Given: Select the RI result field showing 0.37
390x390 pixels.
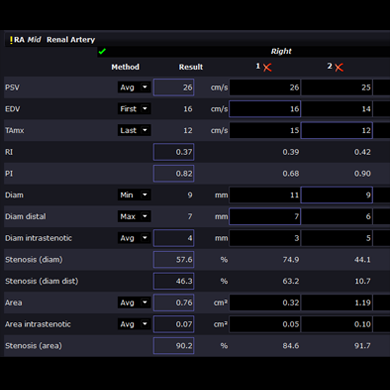Looking at the screenshot, I should click(x=174, y=152).
